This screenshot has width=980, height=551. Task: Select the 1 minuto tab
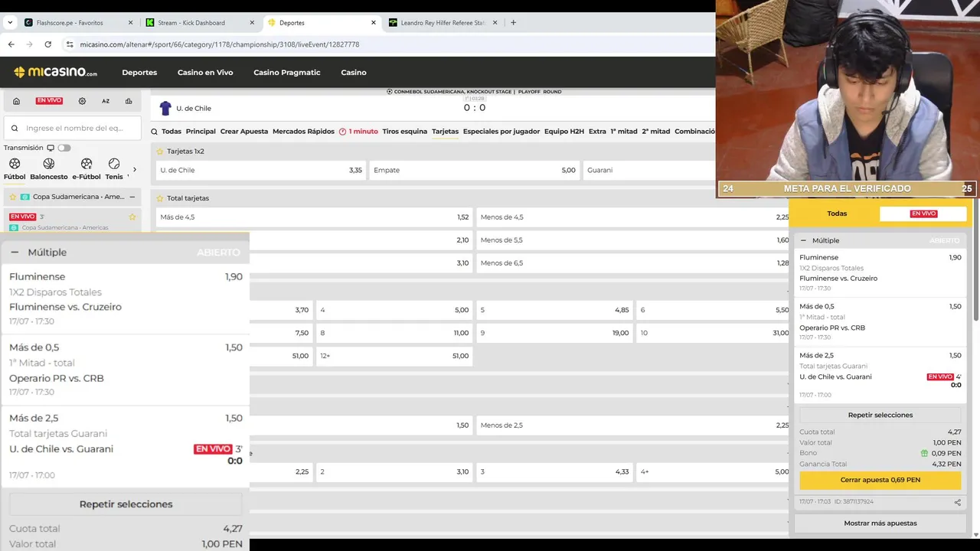[x=358, y=132]
